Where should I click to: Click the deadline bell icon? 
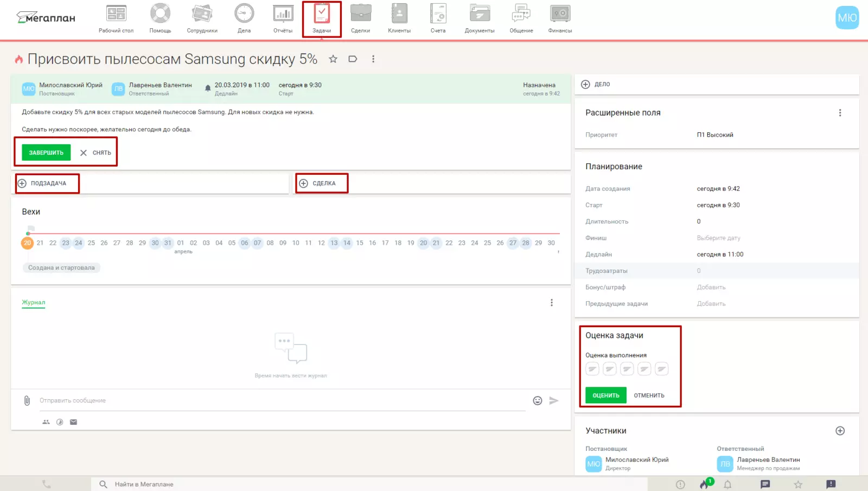click(208, 88)
